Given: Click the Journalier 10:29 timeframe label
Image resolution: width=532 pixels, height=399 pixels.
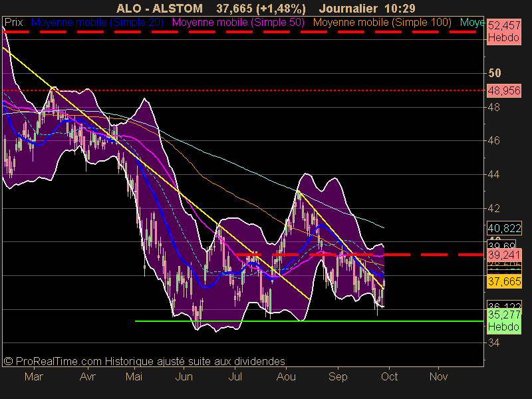Looking at the screenshot, I should [x=367, y=8].
